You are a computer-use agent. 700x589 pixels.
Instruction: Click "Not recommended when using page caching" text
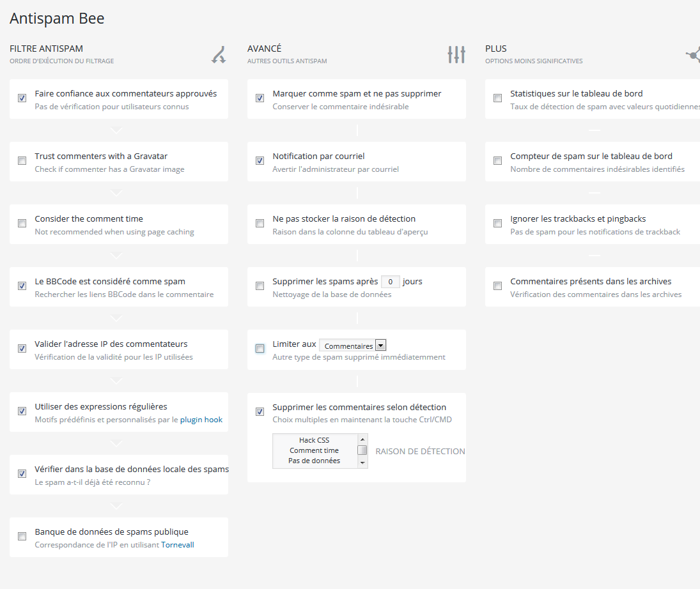pos(114,232)
